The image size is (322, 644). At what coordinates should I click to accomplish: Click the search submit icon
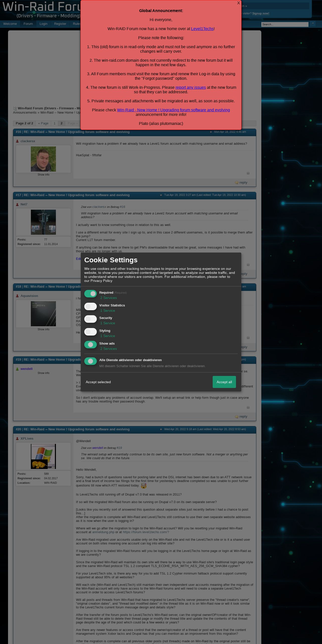point(312,24)
